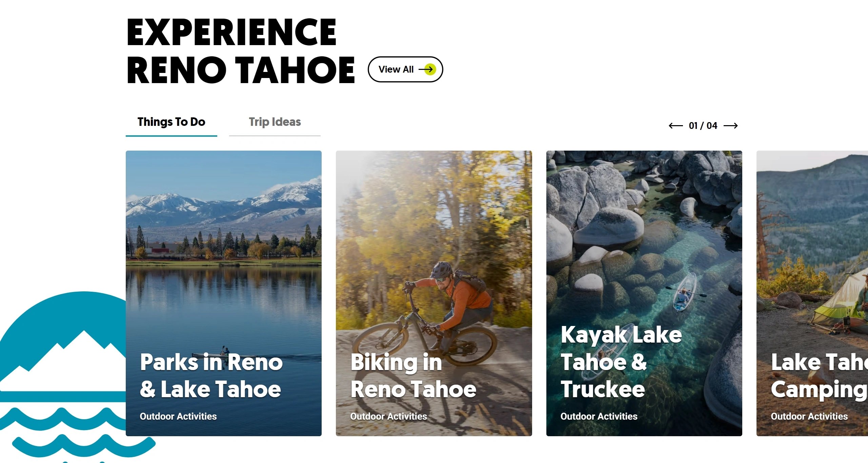Select the Lake Tahoe Camping title text

click(x=819, y=375)
